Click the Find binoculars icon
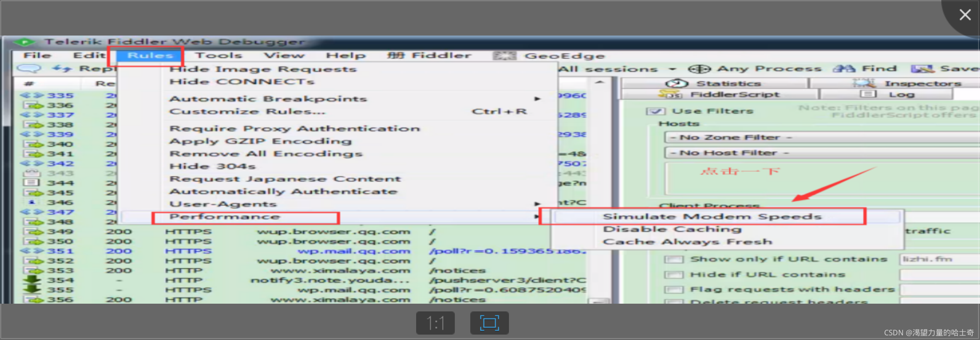 point(844,69)
